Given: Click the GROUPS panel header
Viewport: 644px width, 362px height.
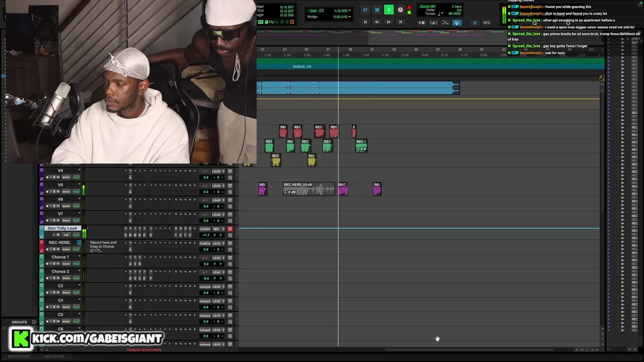Looking at the screenshot, I should pos(19,322).
